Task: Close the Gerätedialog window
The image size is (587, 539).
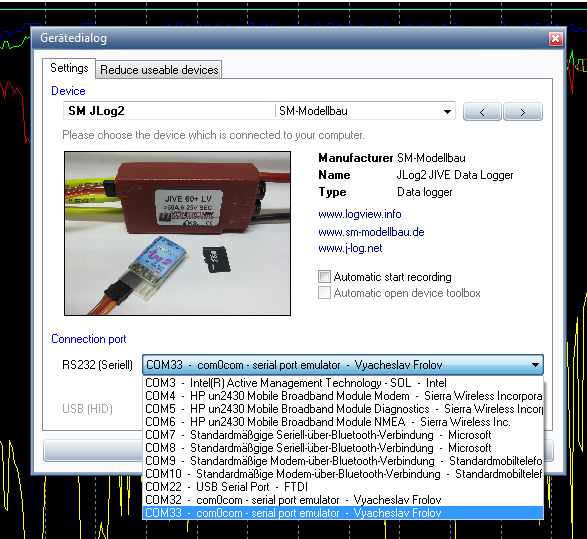Action: [x=556, y=38]
